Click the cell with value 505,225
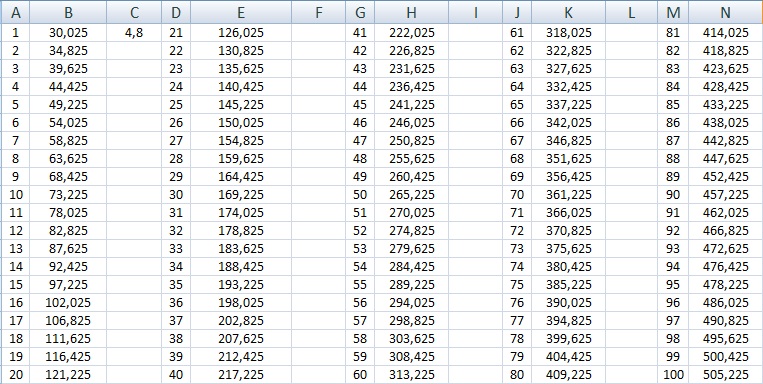 point(726,375)
